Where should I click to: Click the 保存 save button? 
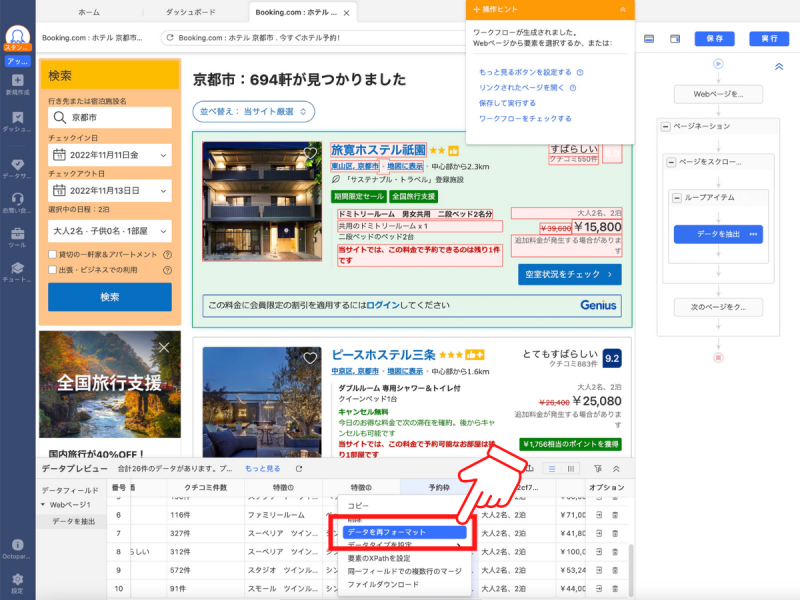coord(714,39)
